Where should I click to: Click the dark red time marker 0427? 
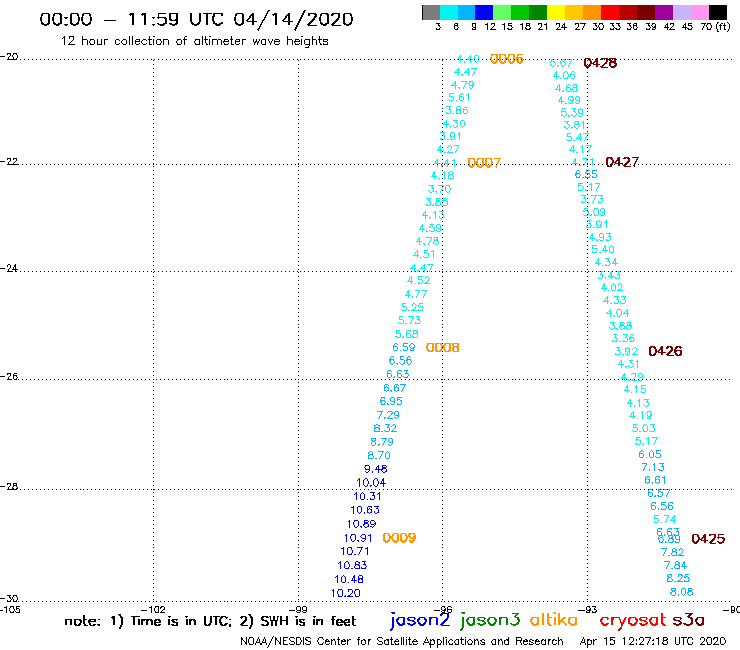click(x=622, y=162)
